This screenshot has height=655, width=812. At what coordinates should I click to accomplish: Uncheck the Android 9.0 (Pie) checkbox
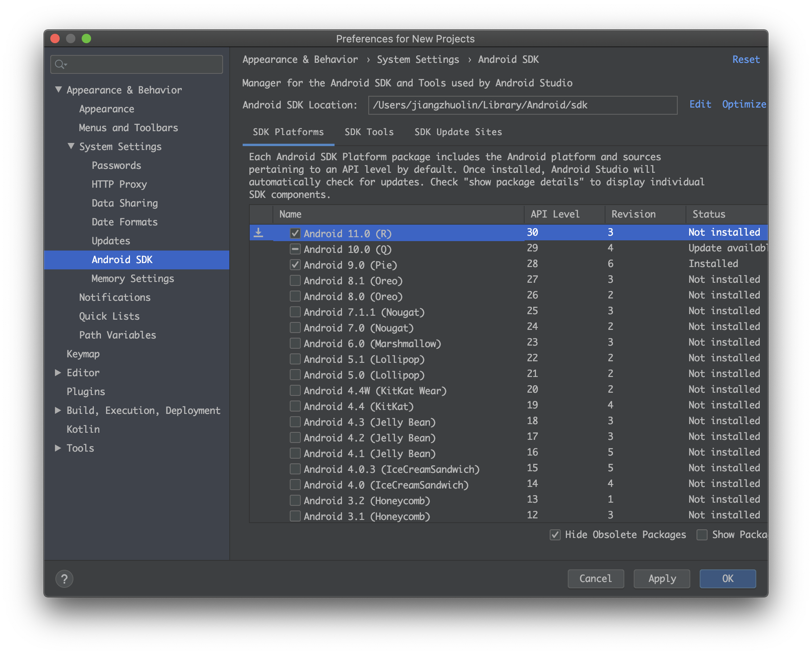295,265
